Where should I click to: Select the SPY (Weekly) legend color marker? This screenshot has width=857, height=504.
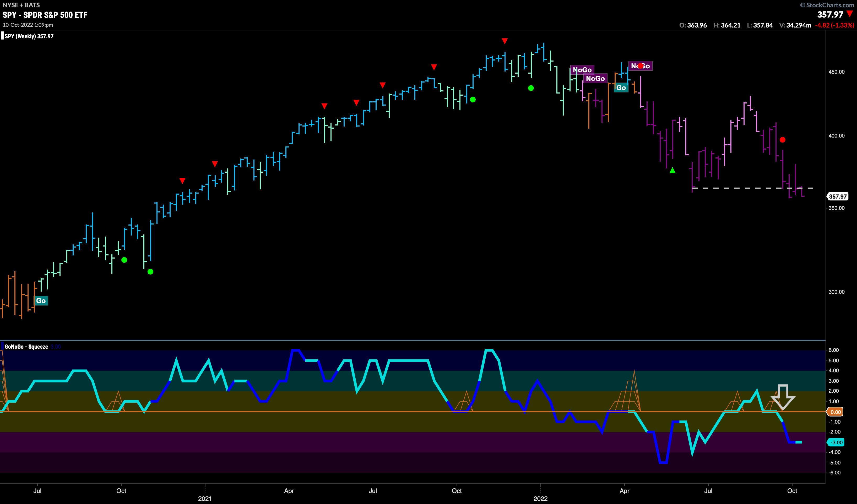tap(2, 36)
